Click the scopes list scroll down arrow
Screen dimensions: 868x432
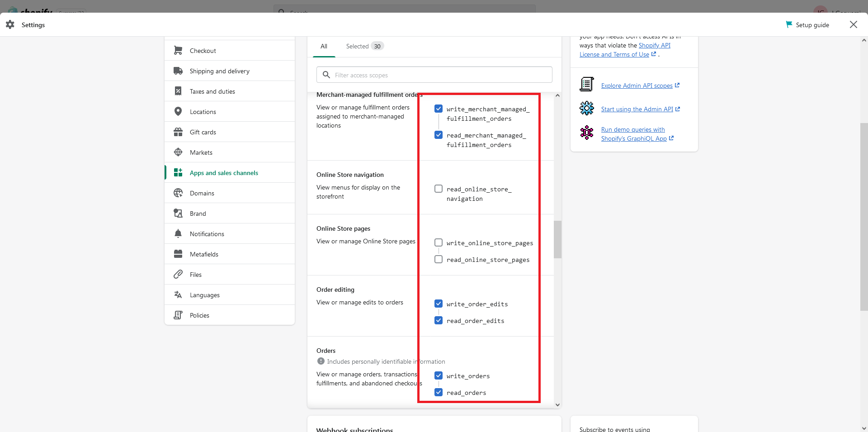click(557, 405)
